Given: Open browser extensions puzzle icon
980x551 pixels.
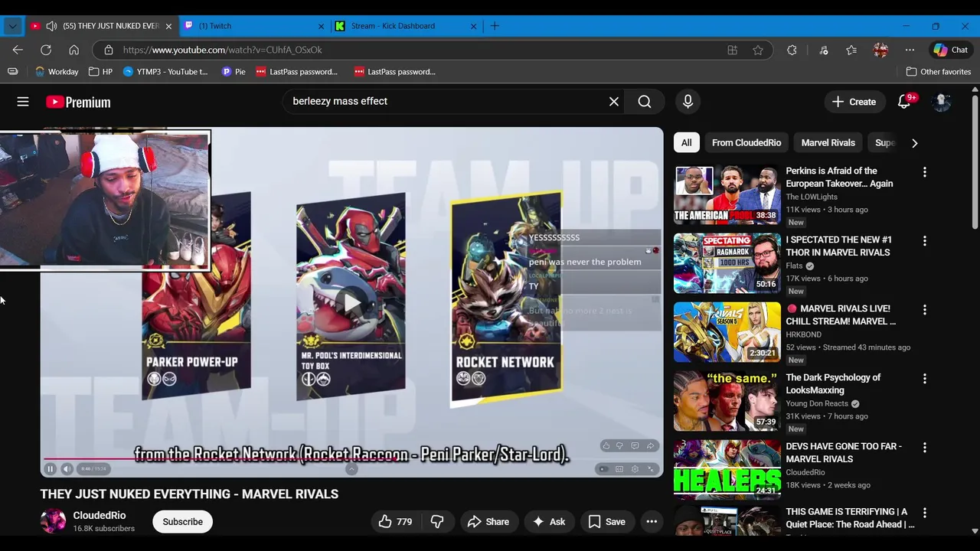Looking at the screenshot, I should point(792,50).
